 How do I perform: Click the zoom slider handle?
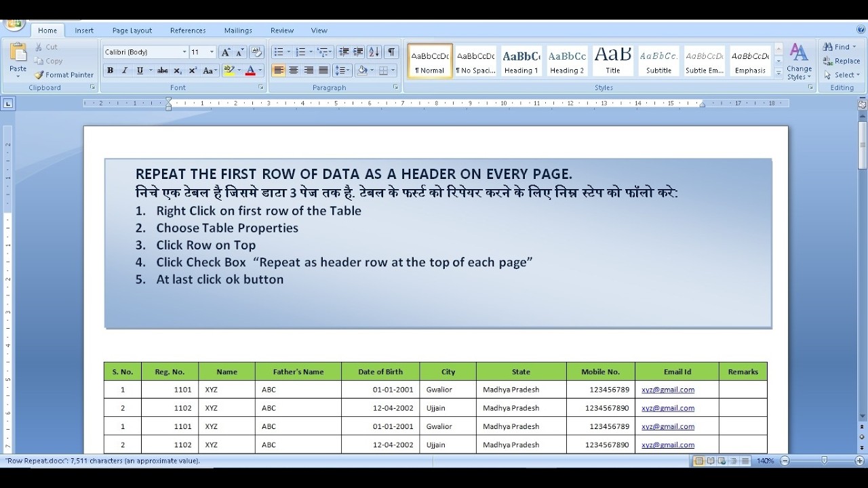825,461
